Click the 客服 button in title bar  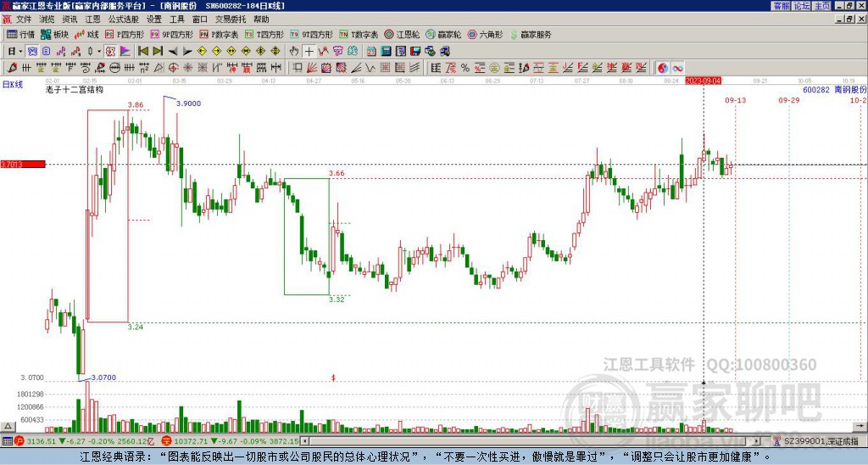(781, 6)
